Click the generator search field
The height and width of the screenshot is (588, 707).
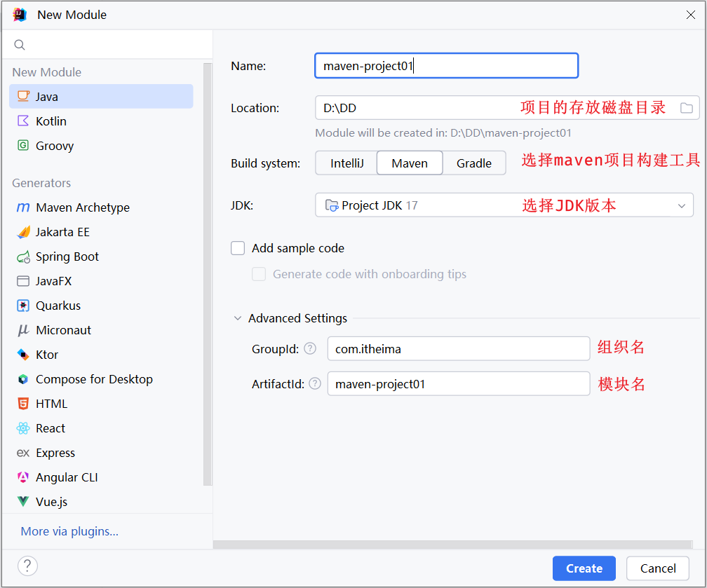[107, 44]
